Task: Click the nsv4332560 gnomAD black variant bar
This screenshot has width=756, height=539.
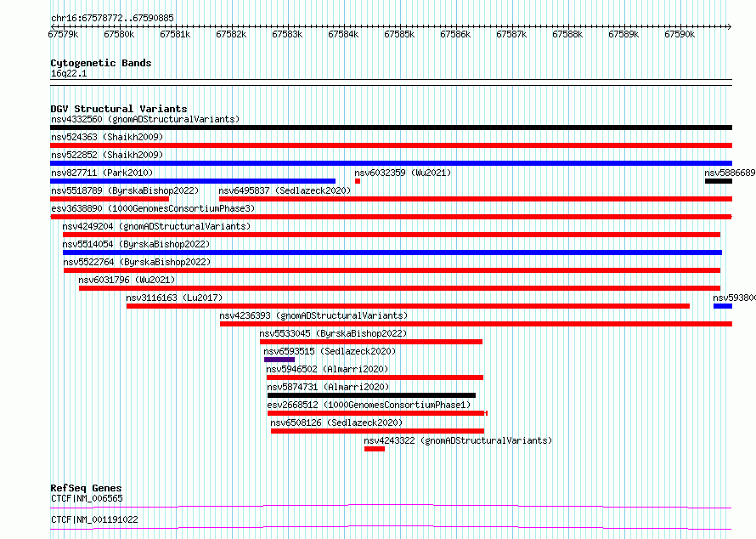Action: tap(391, 128)
